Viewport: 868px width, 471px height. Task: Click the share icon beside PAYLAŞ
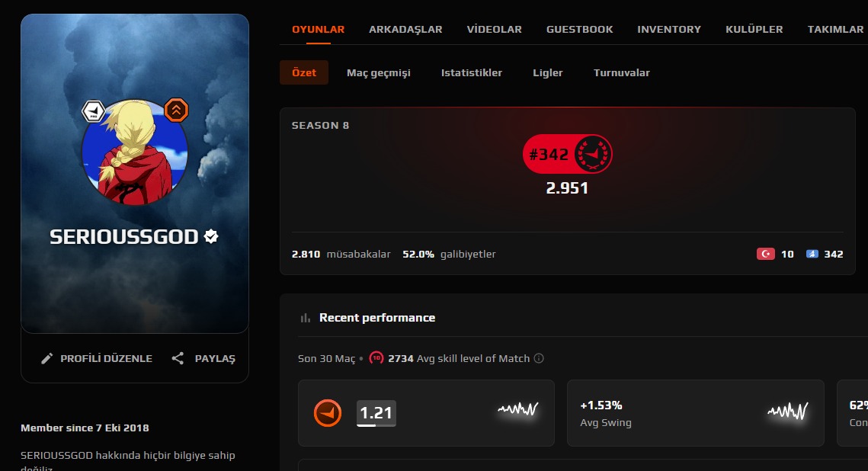(x=178, y=359)
